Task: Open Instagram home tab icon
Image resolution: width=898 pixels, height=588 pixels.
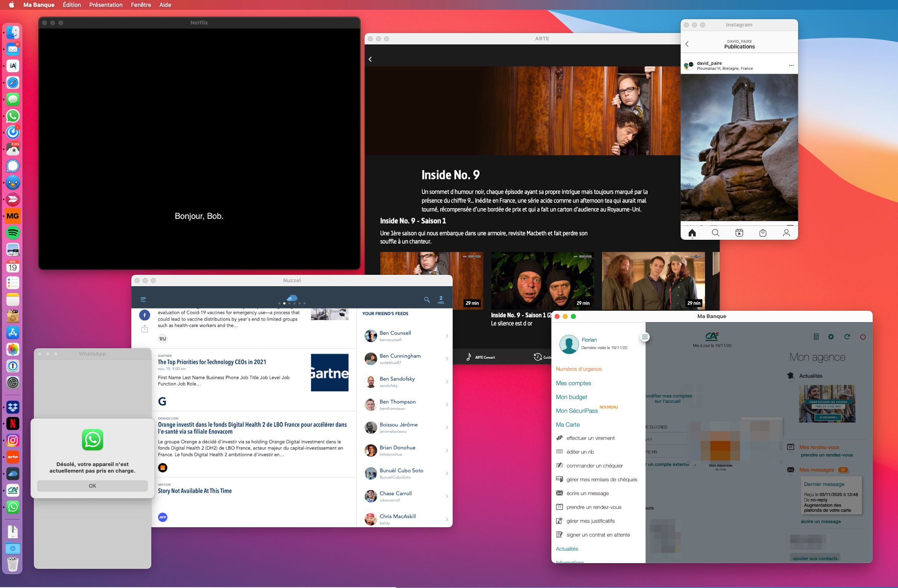Action: (692, 233)
